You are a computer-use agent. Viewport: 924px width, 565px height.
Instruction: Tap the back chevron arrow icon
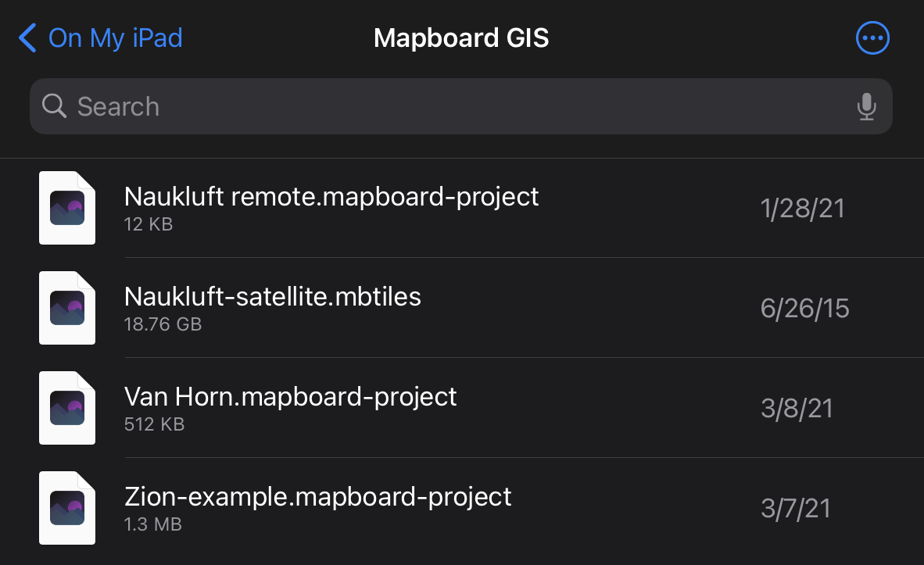[x=27, y=38]
